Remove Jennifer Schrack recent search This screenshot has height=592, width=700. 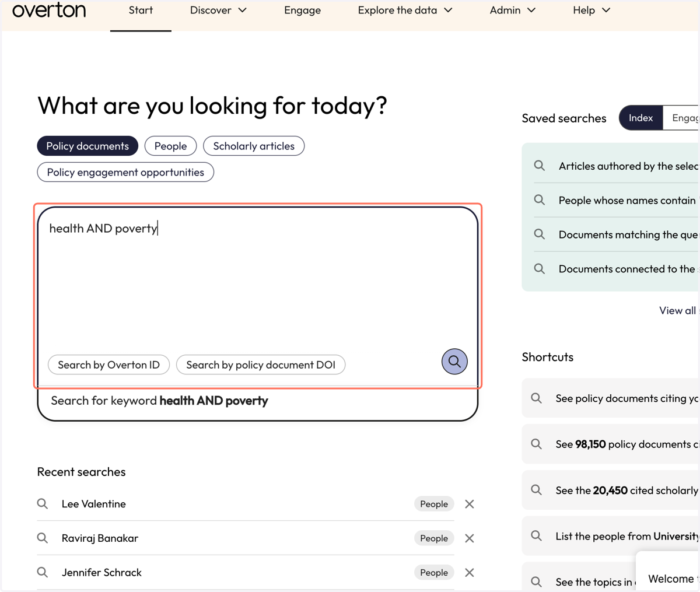(x=470, y=573)
